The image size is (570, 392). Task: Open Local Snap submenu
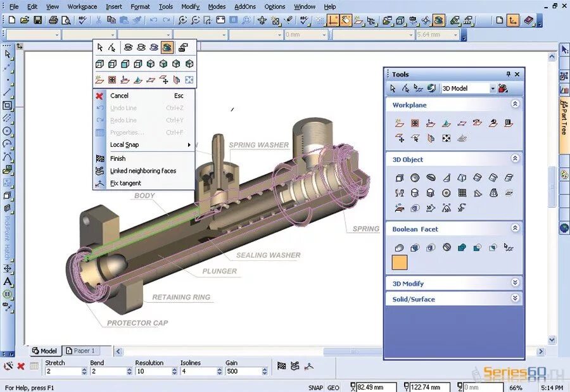pos(144,145)
